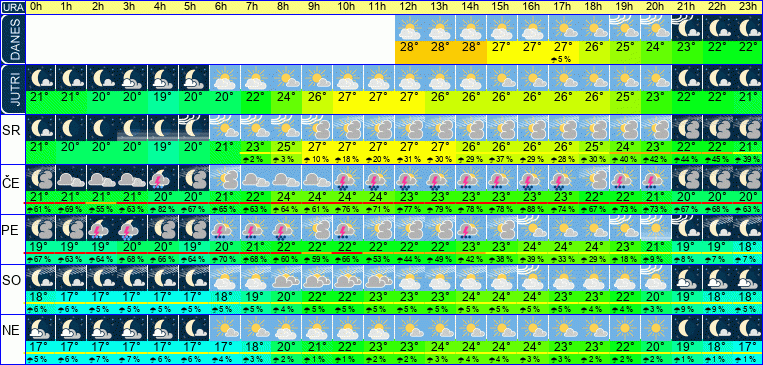The width and height of the screenshot is (763, 365).
Task: Click PE 16h sunny windy icon
Action: click(533, 227)
